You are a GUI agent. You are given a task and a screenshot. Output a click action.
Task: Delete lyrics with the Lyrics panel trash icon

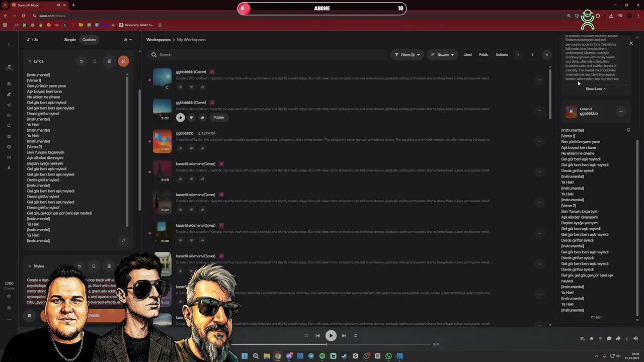pos(109,61)
